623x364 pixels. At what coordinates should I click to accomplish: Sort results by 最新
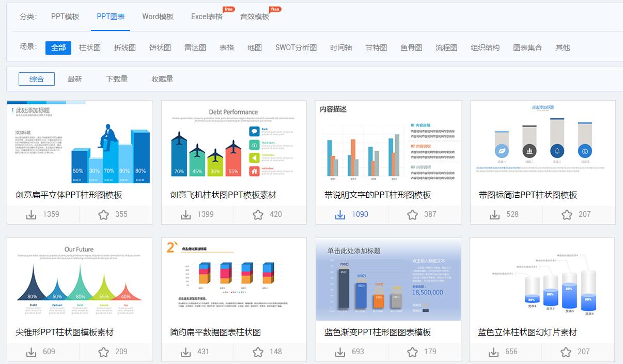(75, 78)
